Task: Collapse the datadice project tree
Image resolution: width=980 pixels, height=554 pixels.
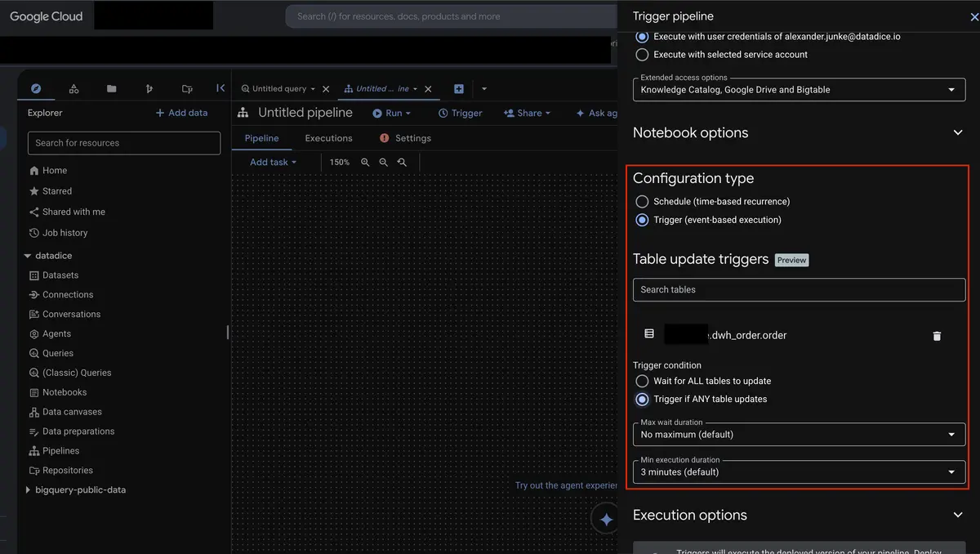Action: coord(28,256)
